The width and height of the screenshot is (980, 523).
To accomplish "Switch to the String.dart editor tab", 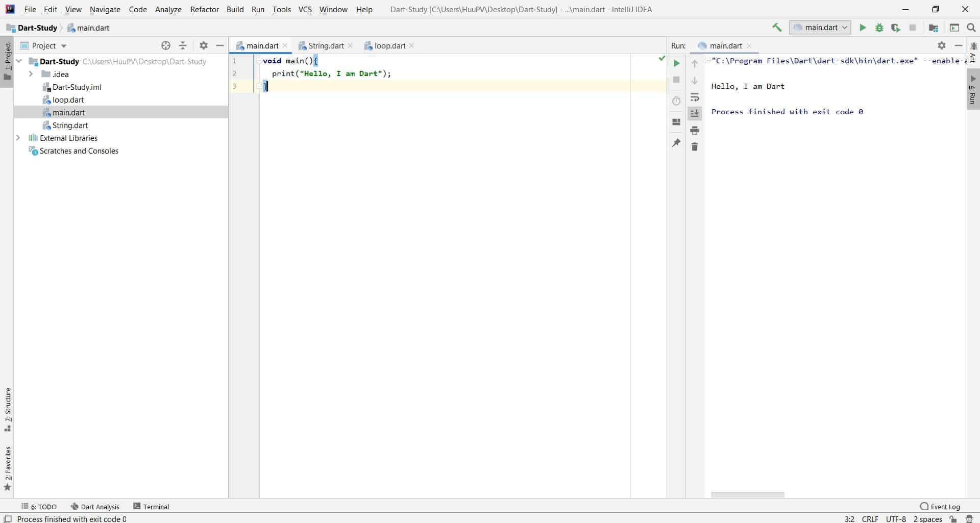I will (x=325, y=45).
